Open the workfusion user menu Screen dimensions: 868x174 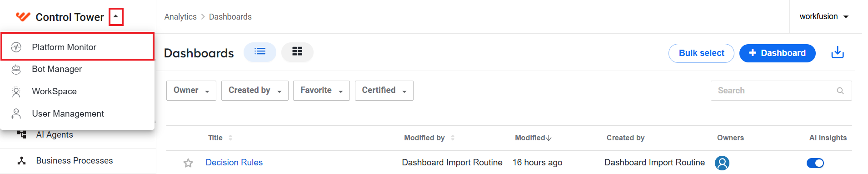[x=824, y=16]
